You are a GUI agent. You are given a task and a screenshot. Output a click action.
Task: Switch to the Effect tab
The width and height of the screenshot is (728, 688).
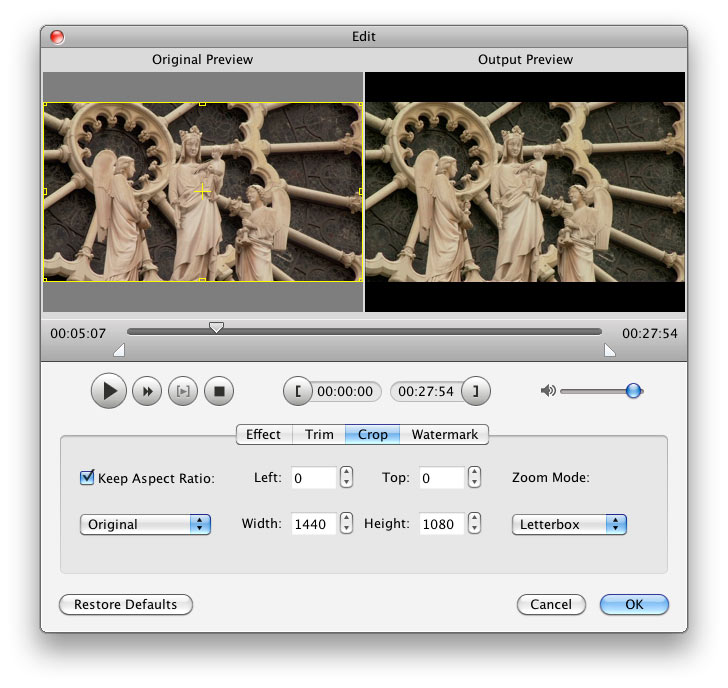coord(264,435)
